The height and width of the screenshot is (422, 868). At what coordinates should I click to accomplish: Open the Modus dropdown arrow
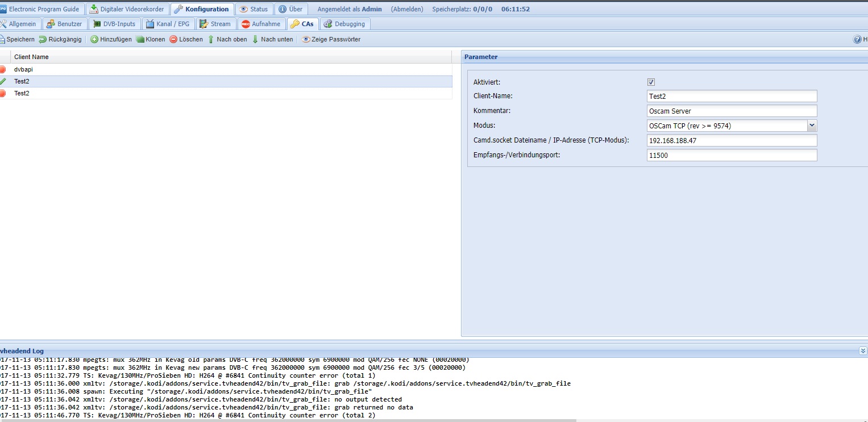click(812, 126)
